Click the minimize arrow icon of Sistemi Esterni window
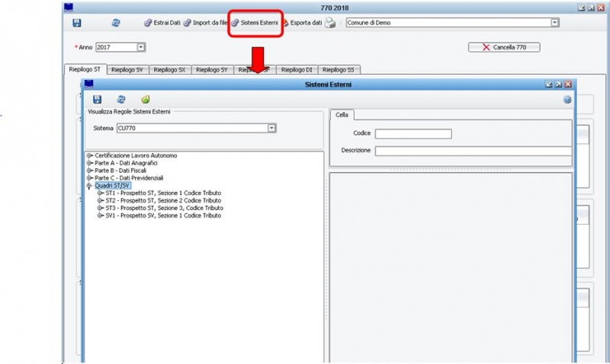The image size is (610, 364). (x=549, y=85)
